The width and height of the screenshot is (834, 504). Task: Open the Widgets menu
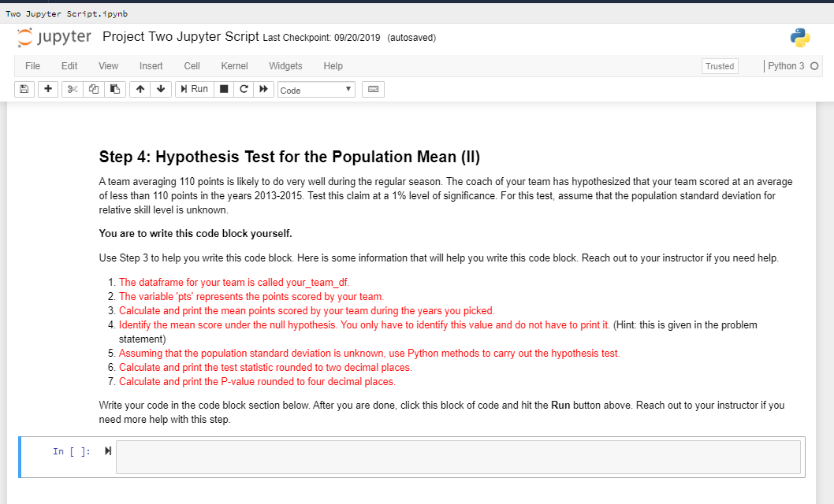click(x=285, y=66)
